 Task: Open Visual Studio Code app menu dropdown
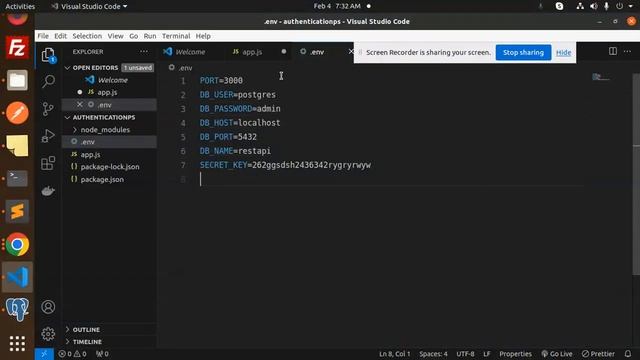[x=89, y=6]
